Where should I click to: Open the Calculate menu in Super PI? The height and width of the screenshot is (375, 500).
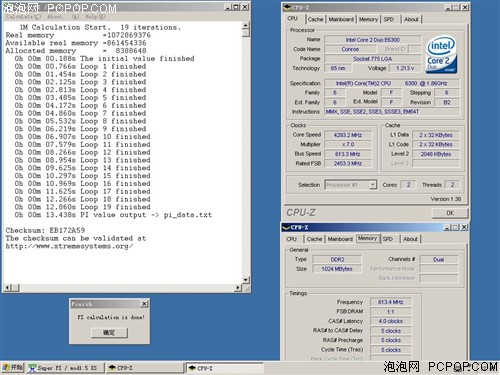click(x=23, y=16)
